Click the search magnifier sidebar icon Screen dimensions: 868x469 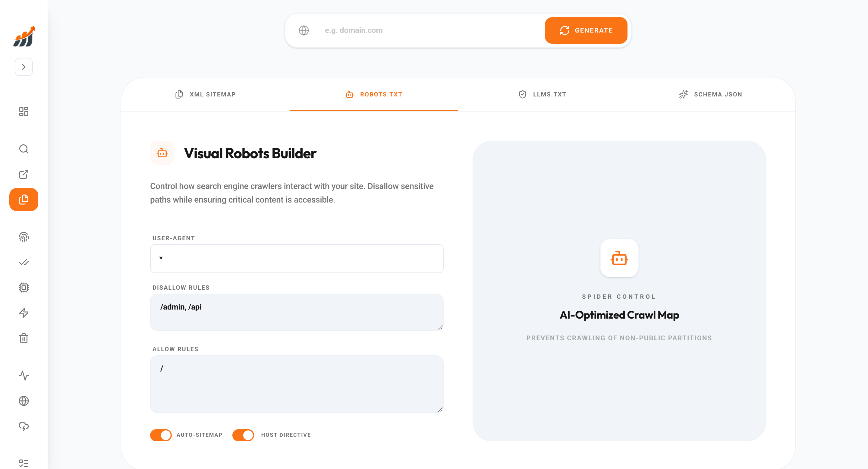[x=24, y=149]
